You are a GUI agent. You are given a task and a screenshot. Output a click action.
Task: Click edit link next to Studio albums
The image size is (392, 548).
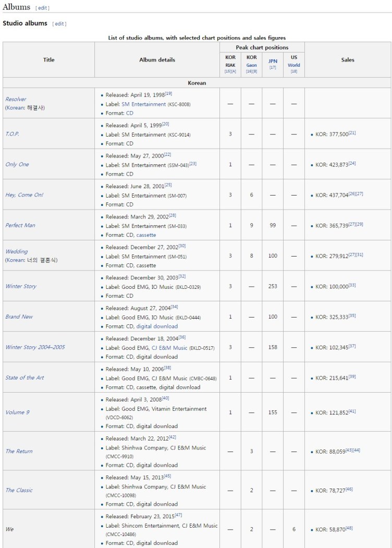pyautogui.click(x=59, y=24)
